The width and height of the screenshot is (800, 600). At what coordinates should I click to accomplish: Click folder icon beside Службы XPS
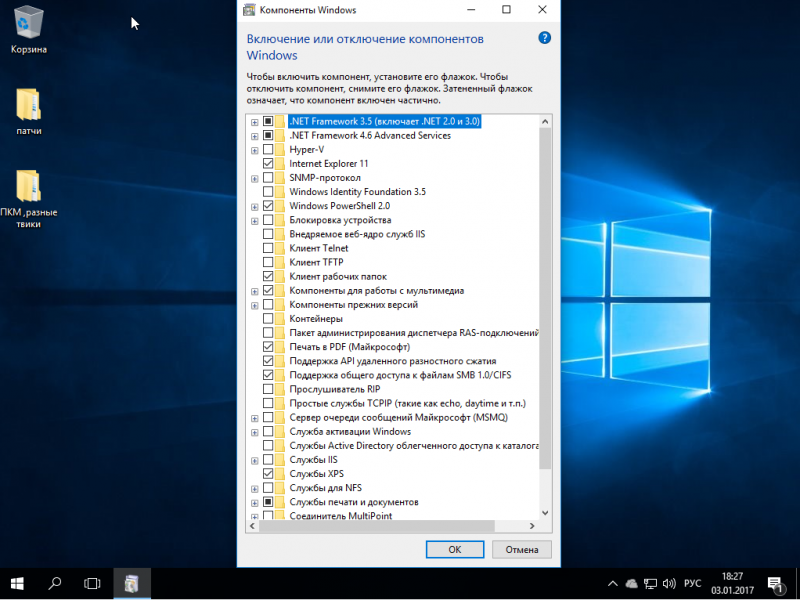pyautogui.click(x=280, y=474)
